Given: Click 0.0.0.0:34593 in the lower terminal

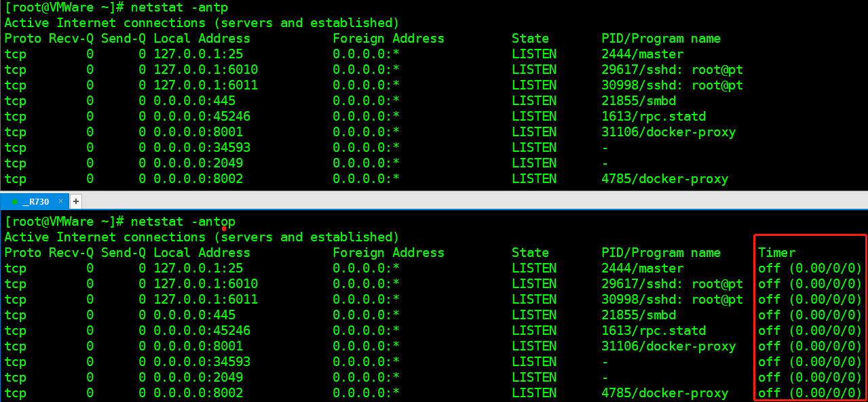Looking at the screenshot, I should point(202,362).
